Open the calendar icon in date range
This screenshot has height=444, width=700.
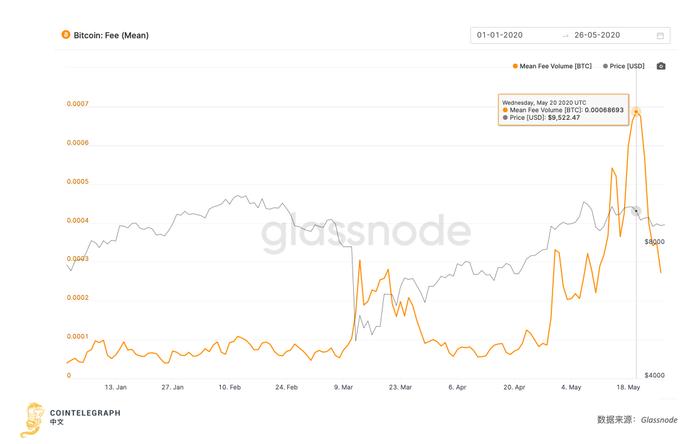pyautogui.click(x=660, y=35)
